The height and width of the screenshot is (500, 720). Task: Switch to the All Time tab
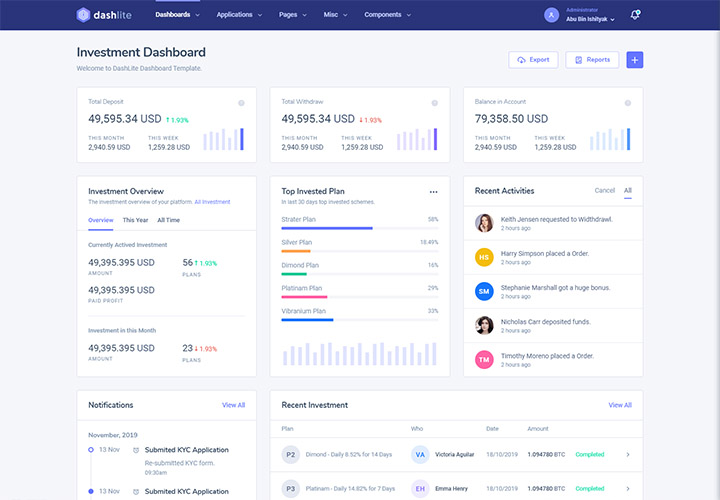[168, 220]
